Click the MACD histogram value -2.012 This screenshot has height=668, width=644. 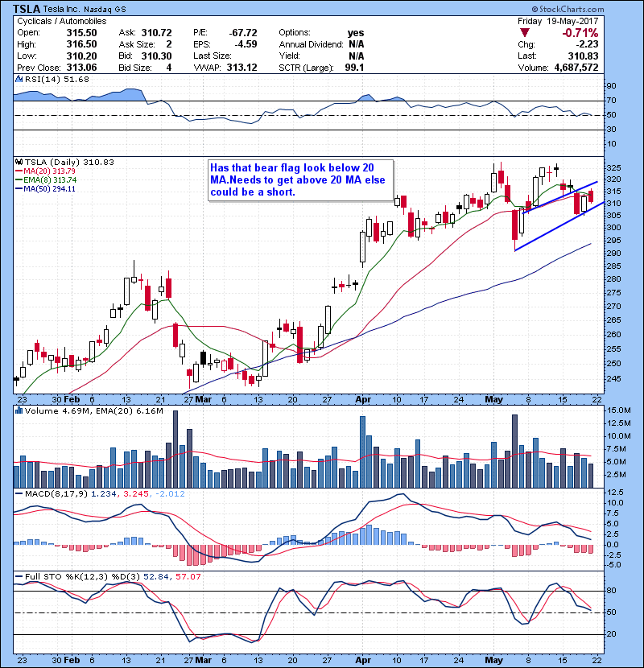[170, 494]
